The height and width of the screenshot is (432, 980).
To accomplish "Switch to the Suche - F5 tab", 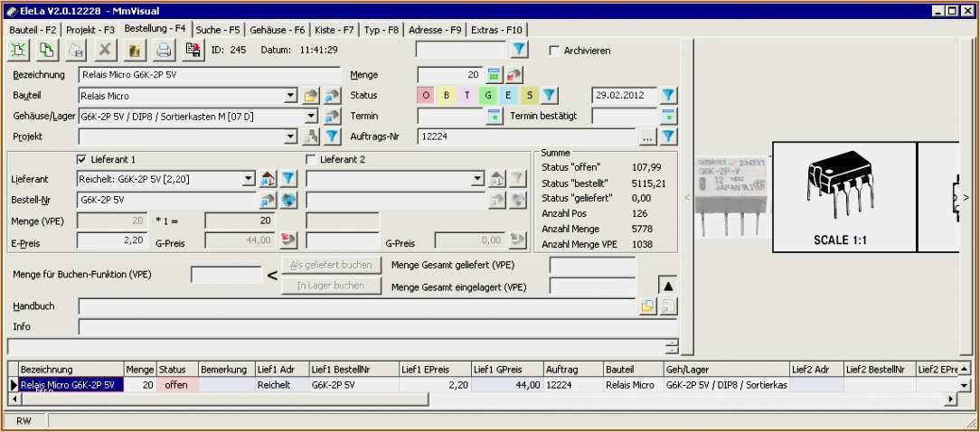I will point(218,30).
